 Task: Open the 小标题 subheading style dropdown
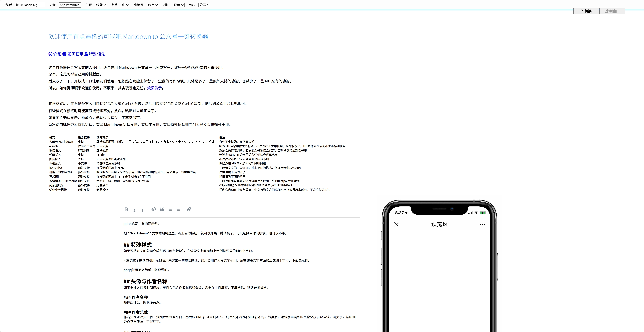pyautogui.click(x=153, y=5)
